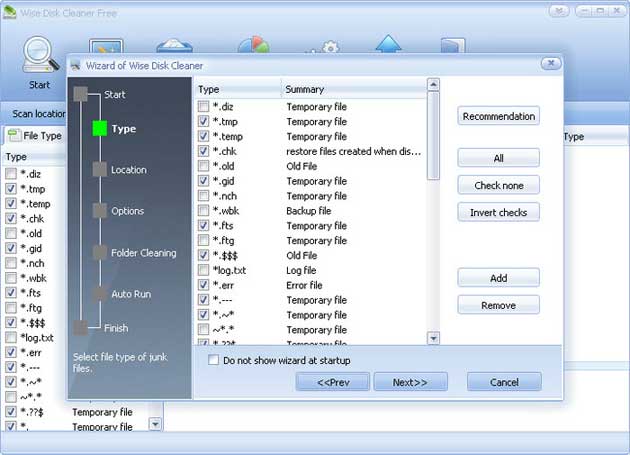This screenshot has width=630, height=455.
Task: Sort by the Summary column header
Action: pos(354,89)
